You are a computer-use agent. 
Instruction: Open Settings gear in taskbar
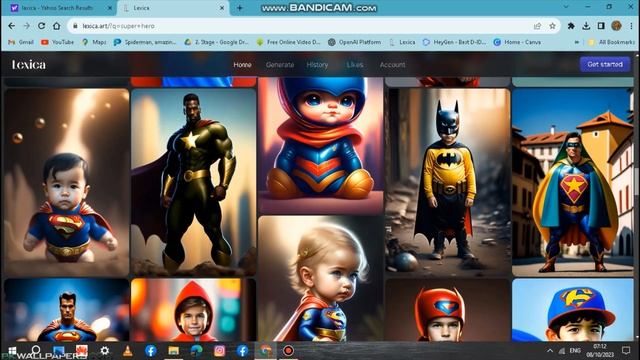point(104,351)
